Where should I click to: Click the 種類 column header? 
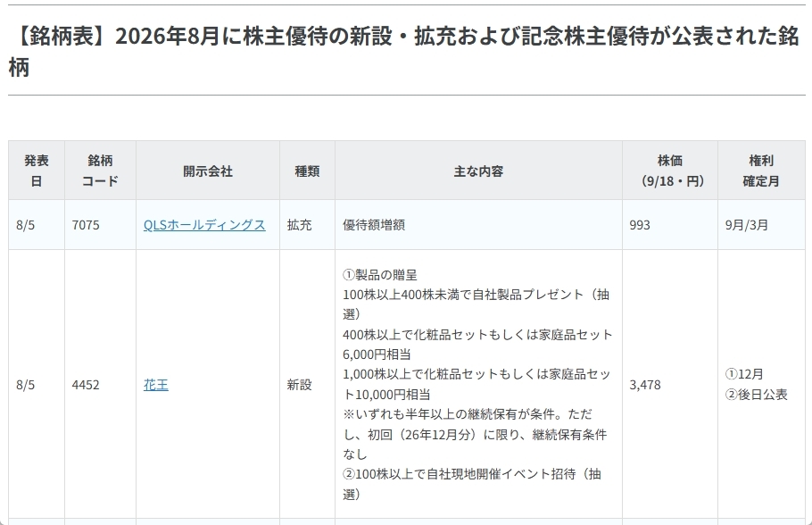307,171
